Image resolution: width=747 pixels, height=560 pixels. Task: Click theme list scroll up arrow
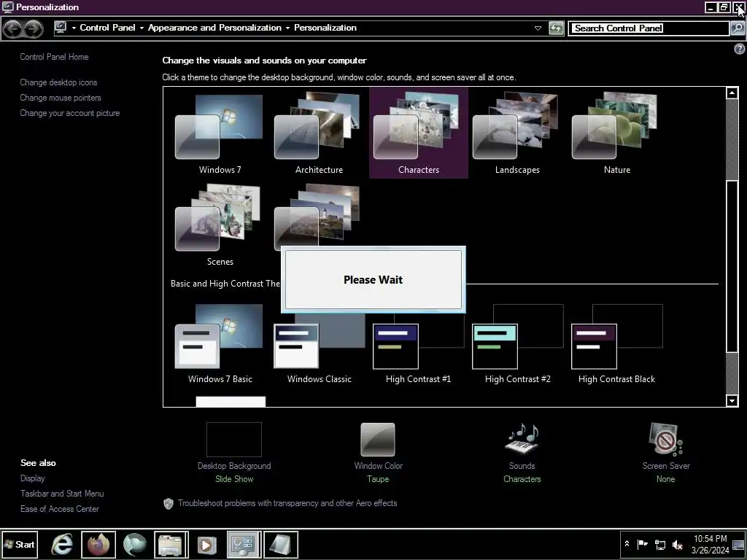coord(732,93)
